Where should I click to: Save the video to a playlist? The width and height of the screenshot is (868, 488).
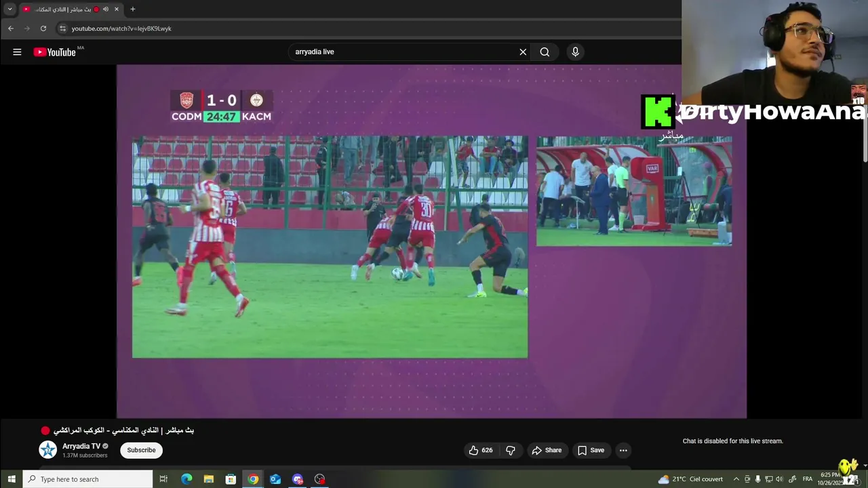pos(591,450)
